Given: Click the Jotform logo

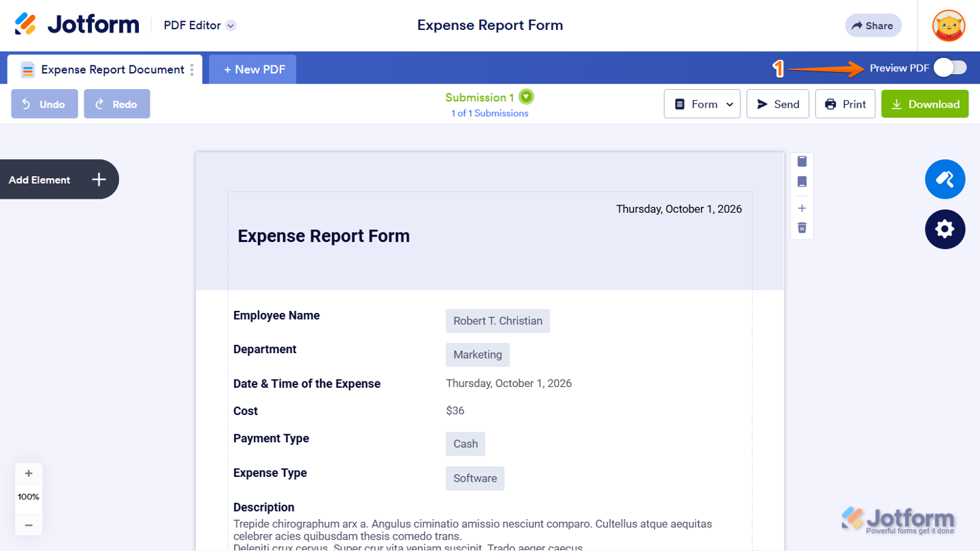Looking at the screenshot, I should pos(77,25).
